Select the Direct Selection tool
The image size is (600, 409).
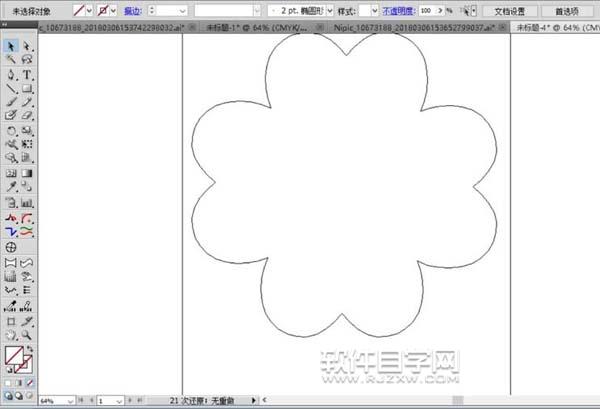(x=27, y=46)
